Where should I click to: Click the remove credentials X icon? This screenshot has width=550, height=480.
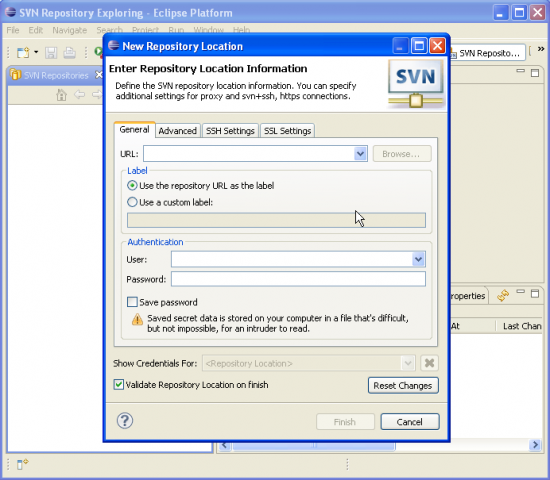tap(429, 363)
